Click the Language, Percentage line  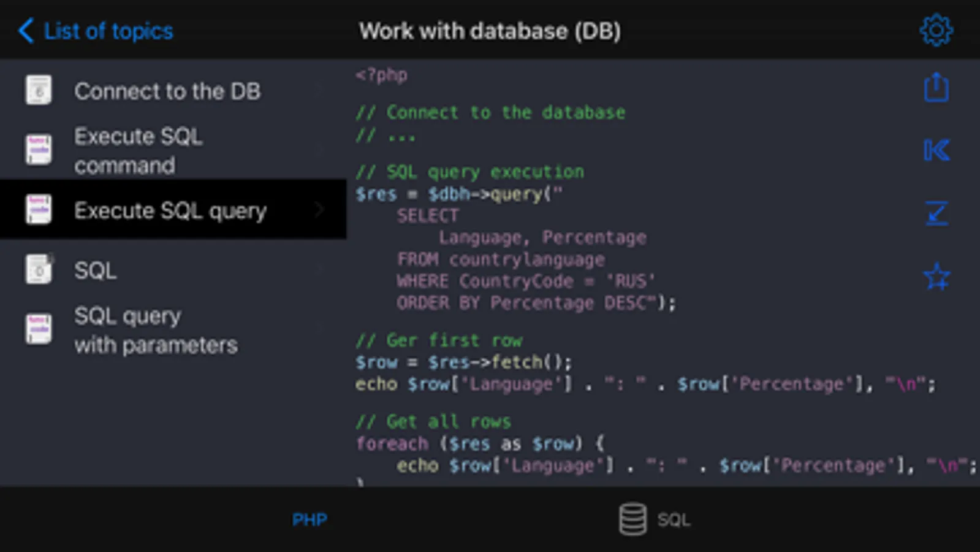(x=542, y=238)
